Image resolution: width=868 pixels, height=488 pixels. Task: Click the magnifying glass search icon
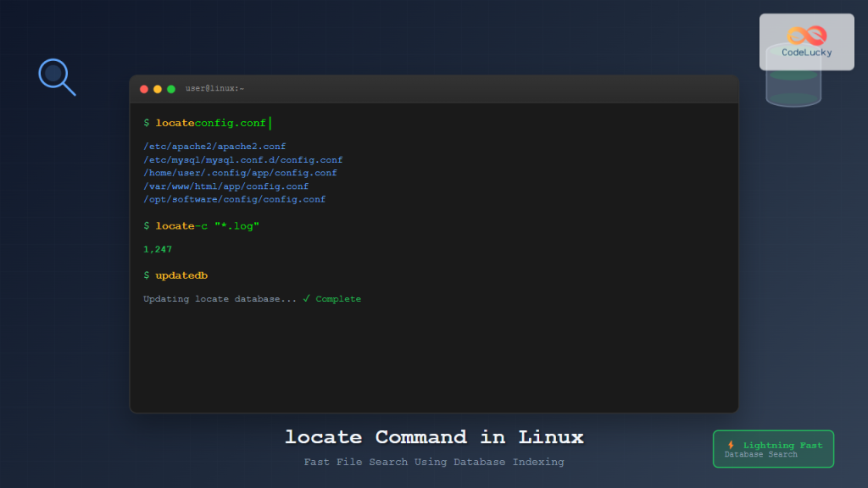[x=56, y=76]
